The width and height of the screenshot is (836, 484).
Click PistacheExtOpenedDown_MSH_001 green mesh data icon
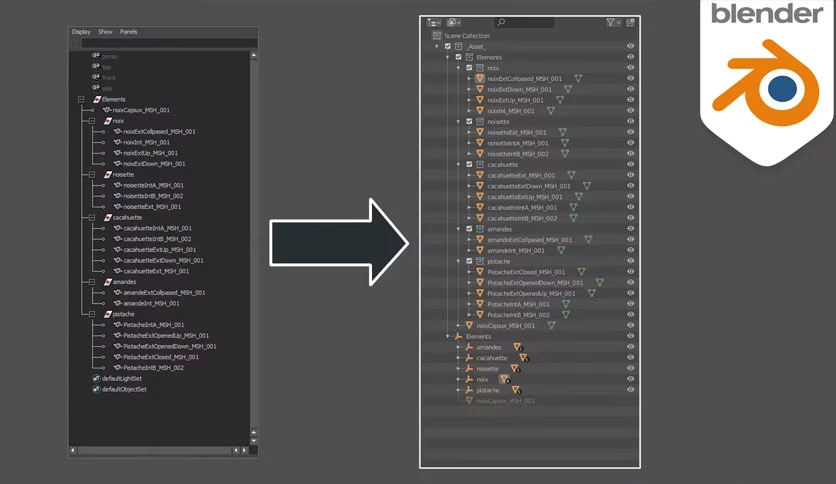(600, 283)
